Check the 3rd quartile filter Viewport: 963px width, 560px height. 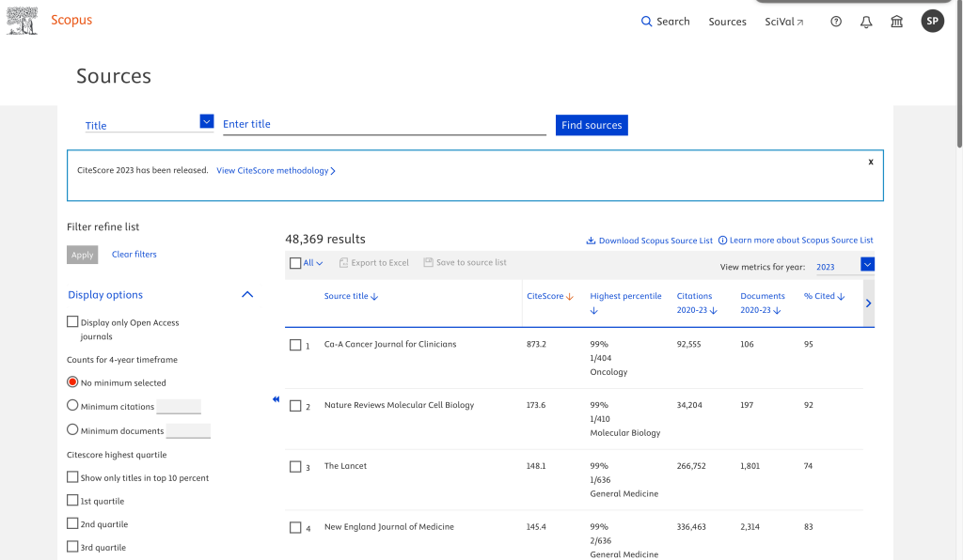72,546
